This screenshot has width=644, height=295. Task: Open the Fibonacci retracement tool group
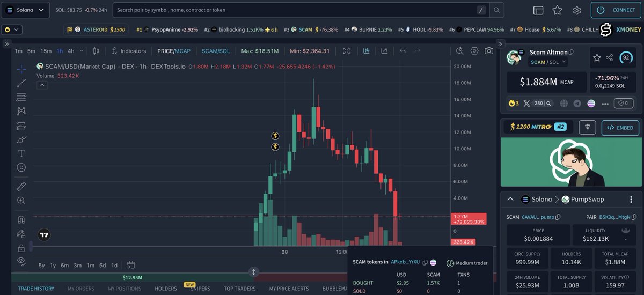21,97
